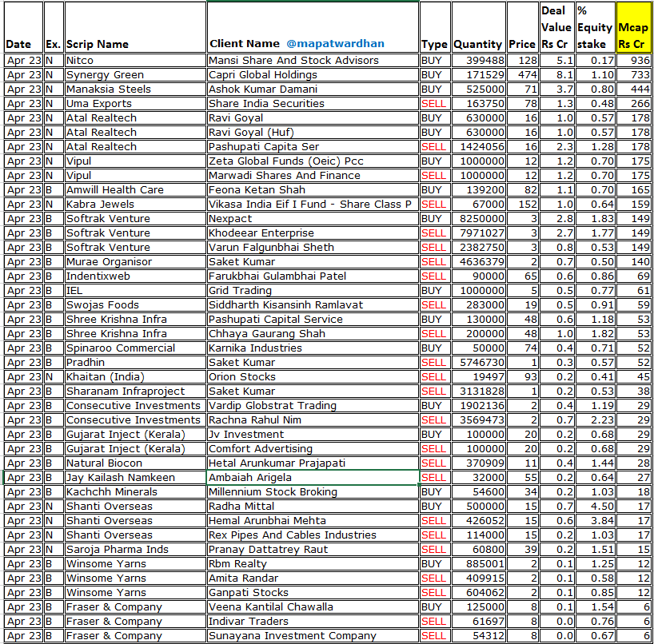Select the Amwill Health Care cell

[x=135, y=190]
